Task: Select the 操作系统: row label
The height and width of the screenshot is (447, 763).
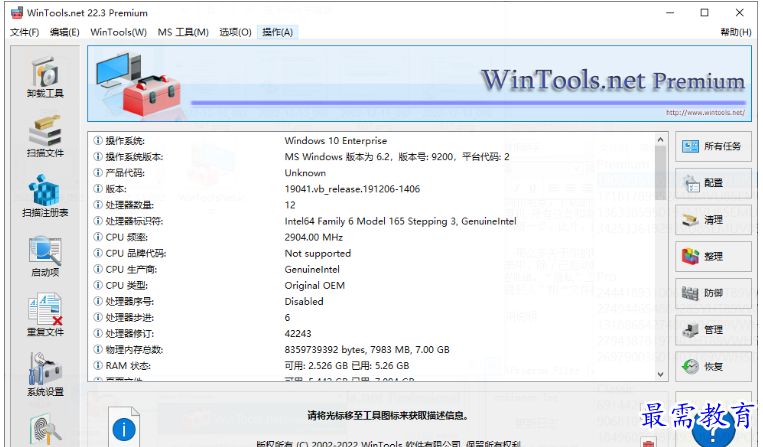Action: point(125,141)
